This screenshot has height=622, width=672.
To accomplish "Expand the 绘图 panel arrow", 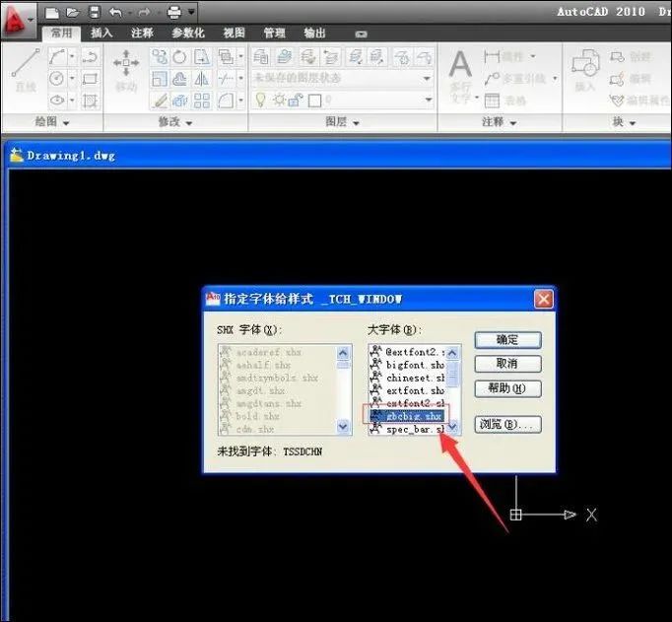I will (x=66, y=123).
